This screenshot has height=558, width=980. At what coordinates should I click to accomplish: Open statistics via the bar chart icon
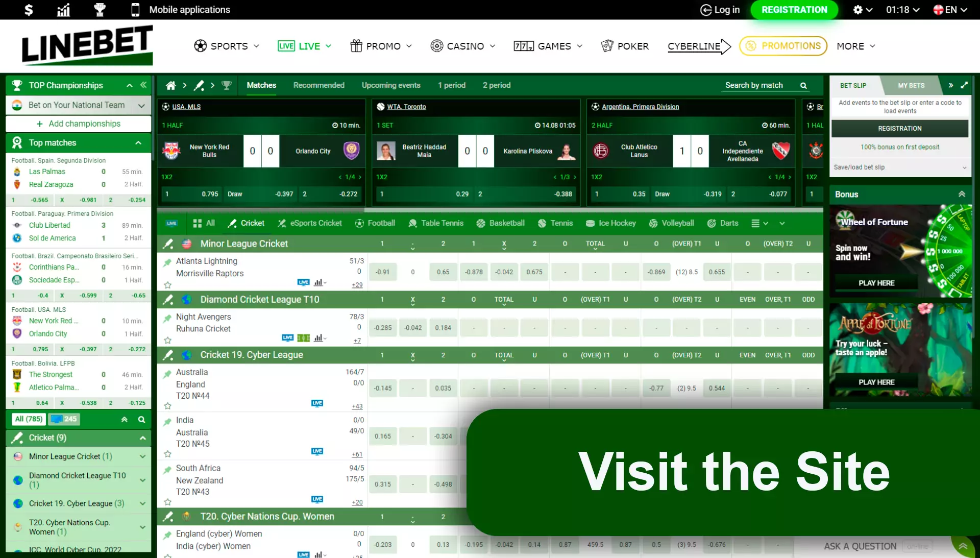[63, 9]
